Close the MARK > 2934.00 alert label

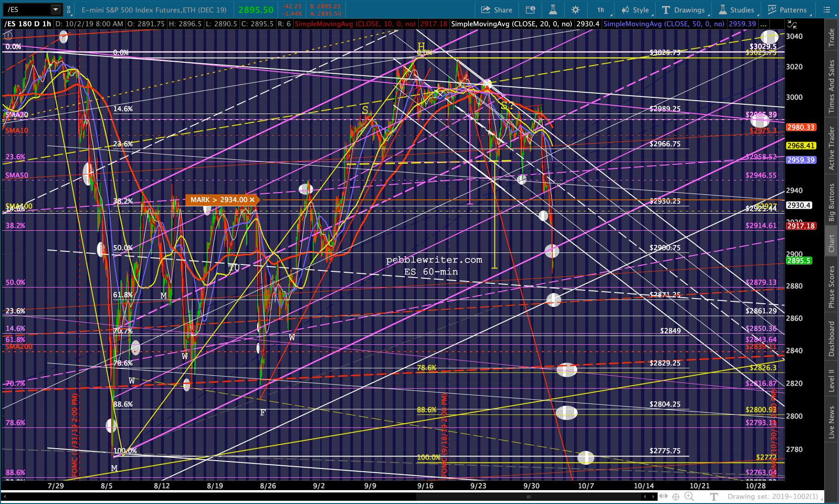pos(252,200)
